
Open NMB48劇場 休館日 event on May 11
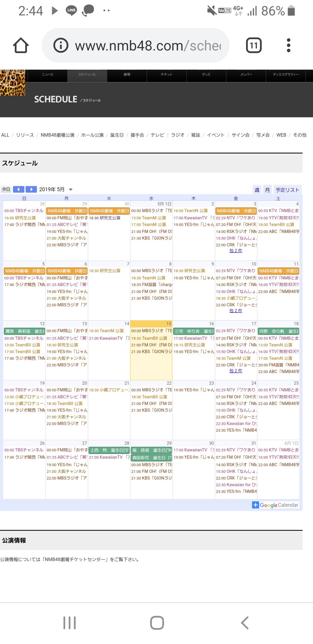coord(279,271)
